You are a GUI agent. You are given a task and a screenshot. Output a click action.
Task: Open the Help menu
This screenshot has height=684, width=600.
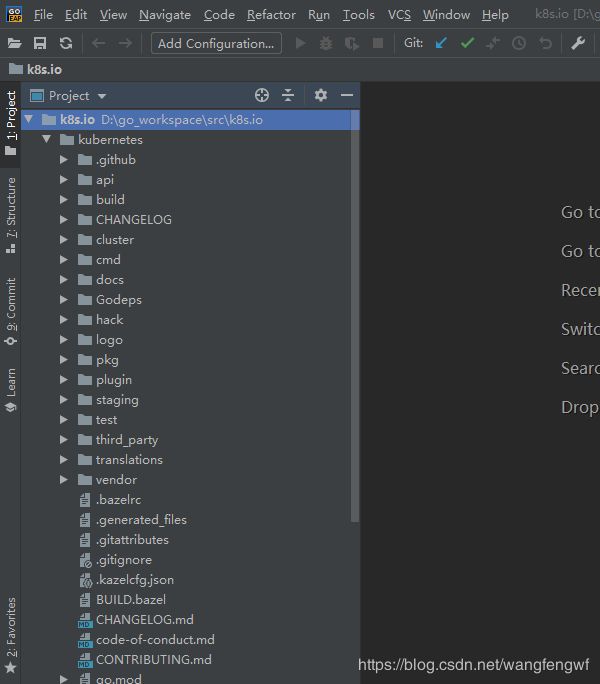pos(495,15)
